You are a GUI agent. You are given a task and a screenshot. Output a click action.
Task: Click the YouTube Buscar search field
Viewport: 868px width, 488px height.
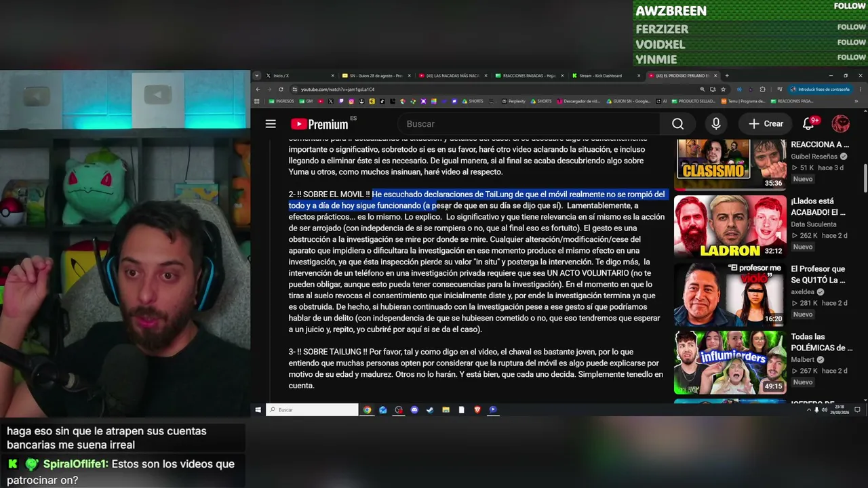pos(530,124)
